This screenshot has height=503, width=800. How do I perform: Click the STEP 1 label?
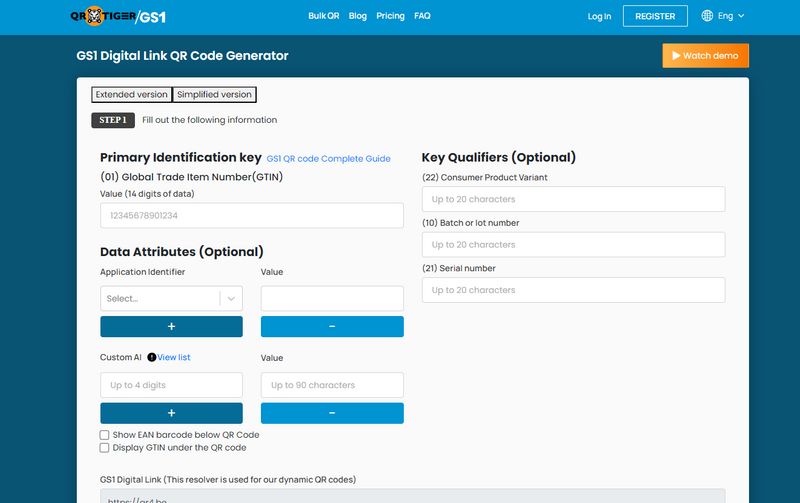[x=113, y=120]
